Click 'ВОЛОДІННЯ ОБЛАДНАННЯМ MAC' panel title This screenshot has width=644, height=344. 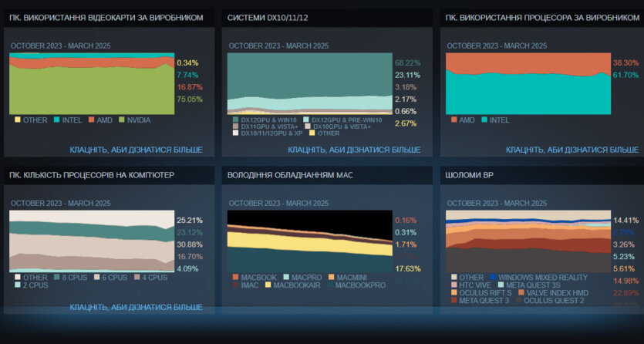[x=290, y=175]
